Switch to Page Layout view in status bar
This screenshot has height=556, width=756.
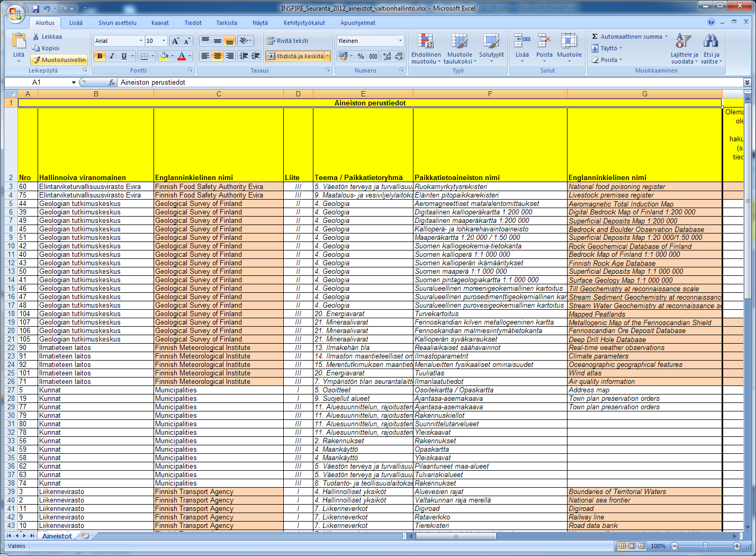(632, 546)
